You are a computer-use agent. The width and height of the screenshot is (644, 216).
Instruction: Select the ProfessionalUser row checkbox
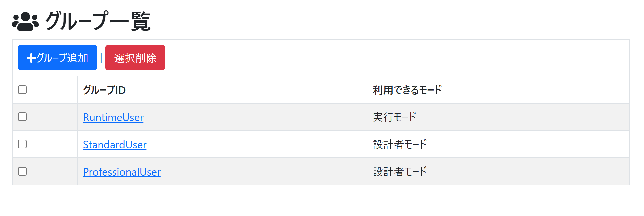click(x=22, y=171)
